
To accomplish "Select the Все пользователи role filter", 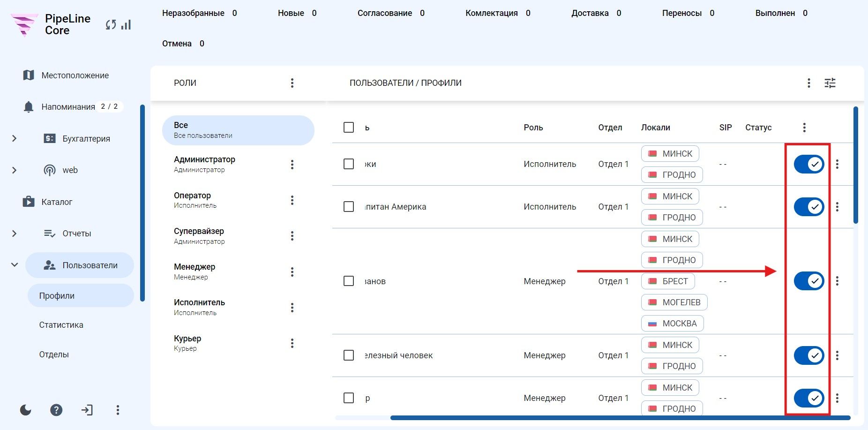I will [238, 130].
